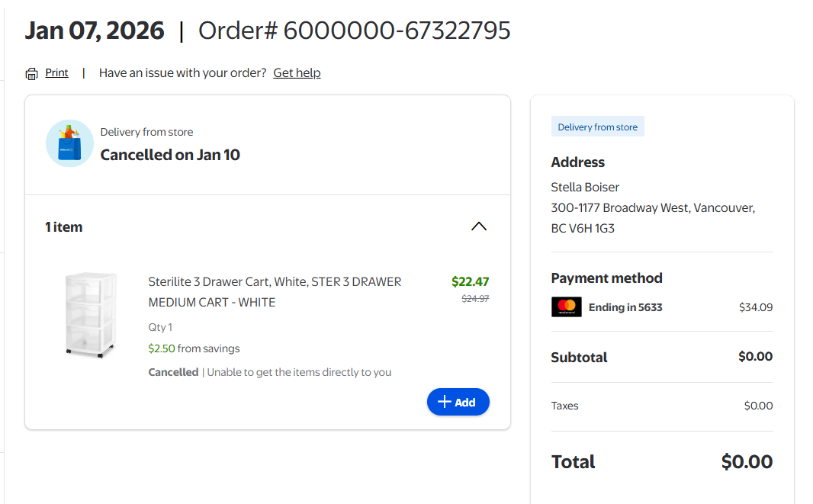
Task: Click the 1 item header label
Action: pos(64,227)
